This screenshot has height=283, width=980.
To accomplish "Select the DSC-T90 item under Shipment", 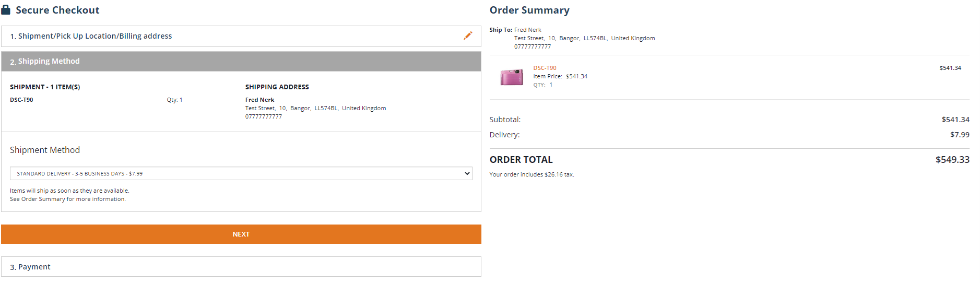I will pyautogui.click(x=21, y=100).
